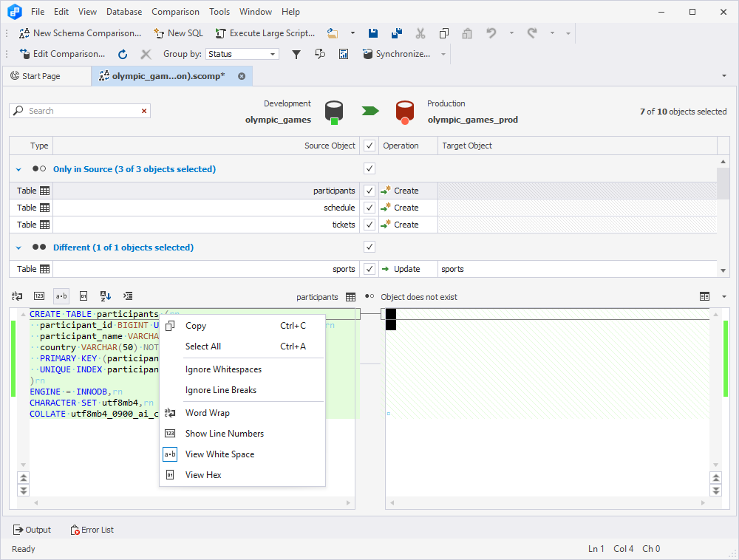Click the Undo arrow icon
This screenshot has height=560, width=739.
pos(491,33)
